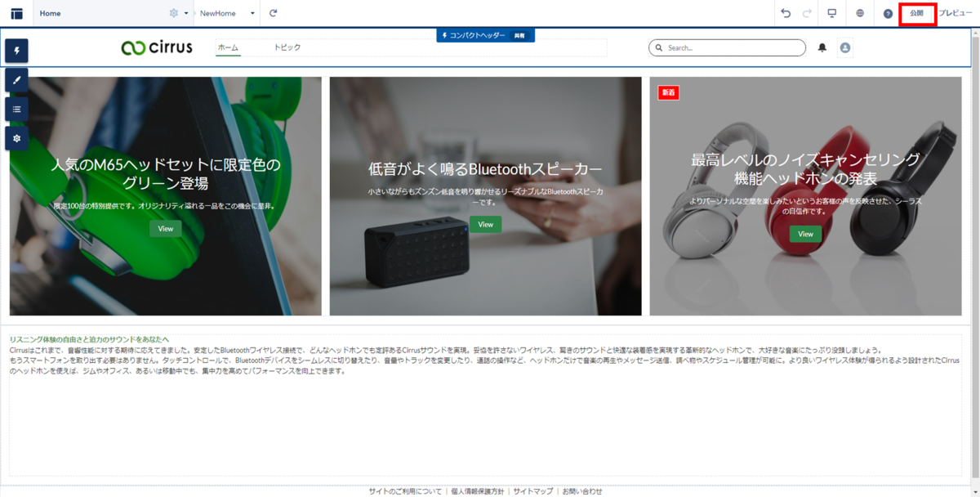
Task: Click the プレビュー preview button
Action: click(x=955, y=13)
